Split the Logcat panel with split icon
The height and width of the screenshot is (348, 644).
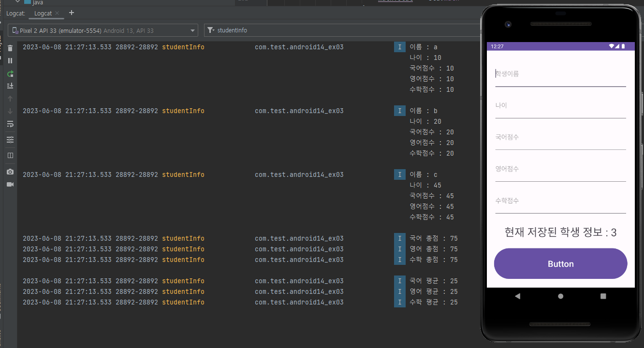10,155
